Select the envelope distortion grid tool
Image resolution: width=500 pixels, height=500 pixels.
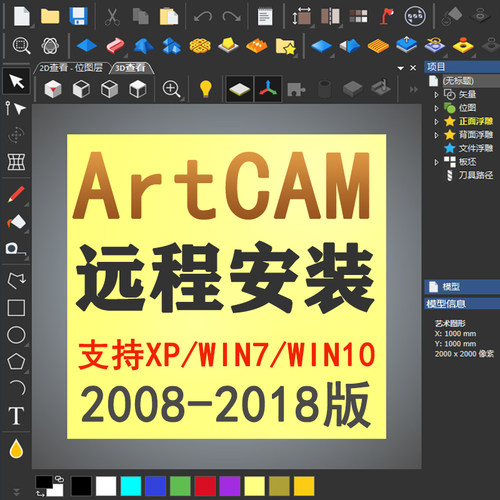tap(16, 162)
